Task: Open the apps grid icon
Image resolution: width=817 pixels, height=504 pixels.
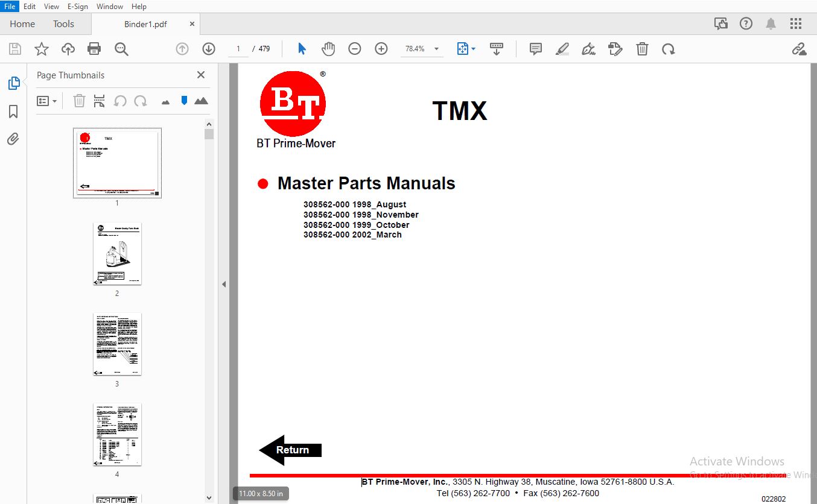Action: [796, 24]
